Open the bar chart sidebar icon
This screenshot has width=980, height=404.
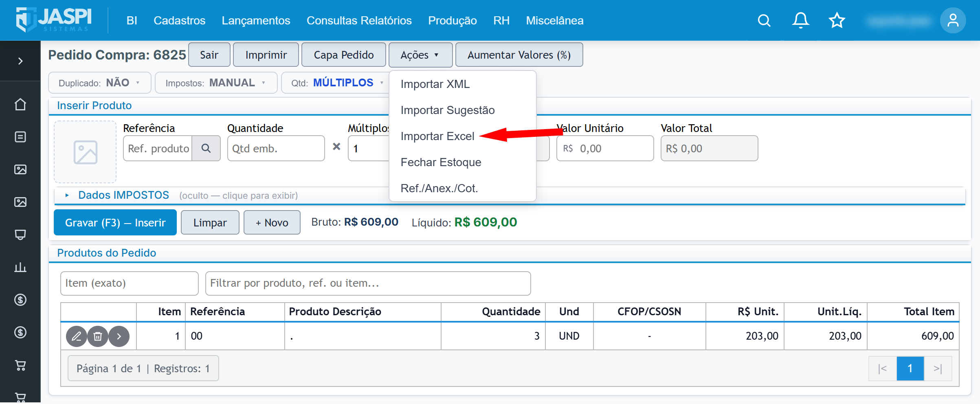point(20,267)
